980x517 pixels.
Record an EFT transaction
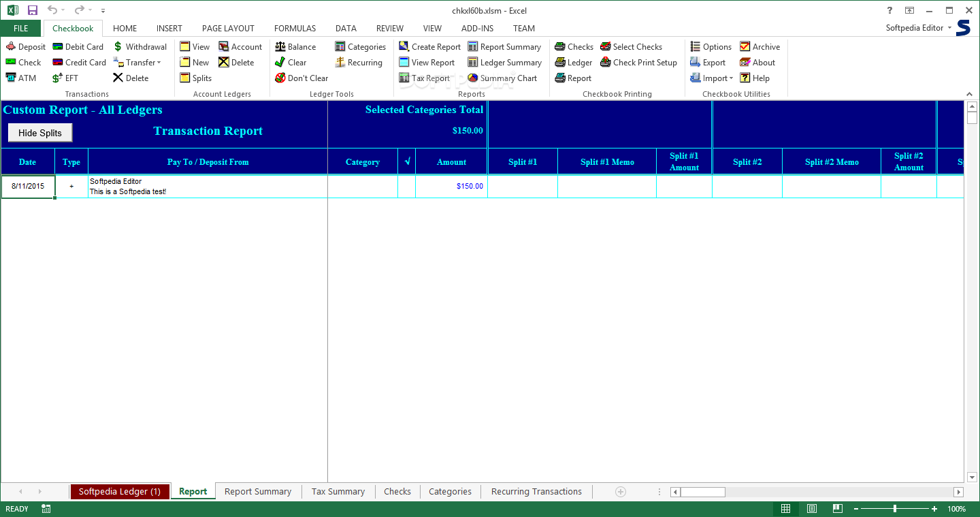(65, 78)
